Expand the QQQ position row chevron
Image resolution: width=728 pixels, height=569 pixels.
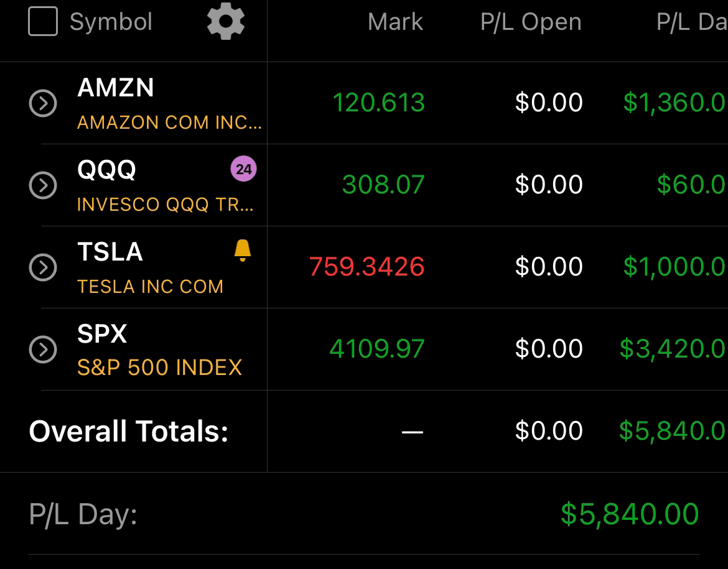[43, 185]
